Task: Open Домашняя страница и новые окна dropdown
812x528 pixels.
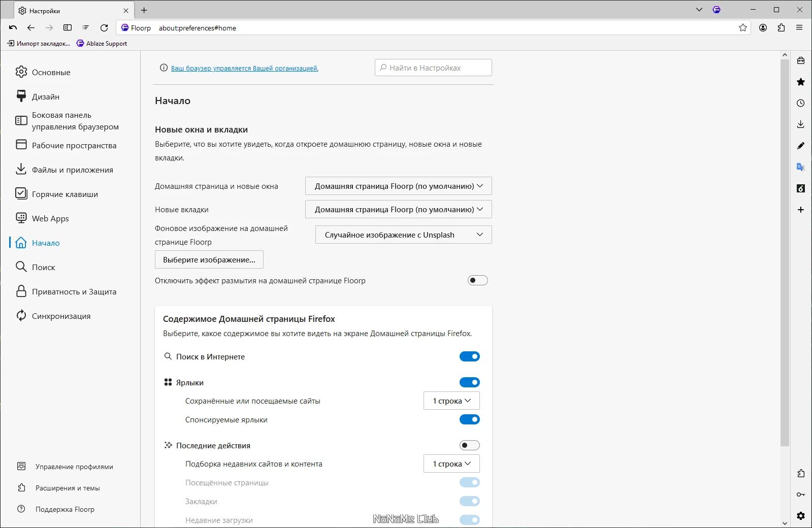Action: coord(399,186)
